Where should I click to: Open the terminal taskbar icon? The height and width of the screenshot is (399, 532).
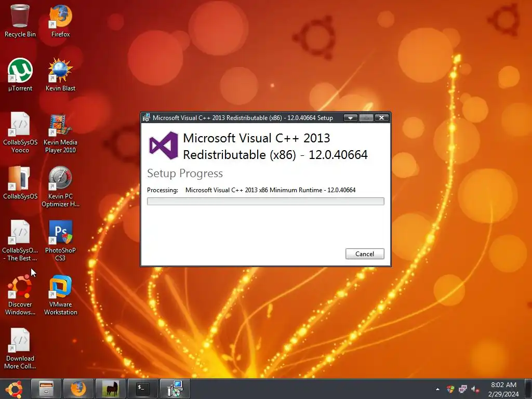tap(143, 389)
